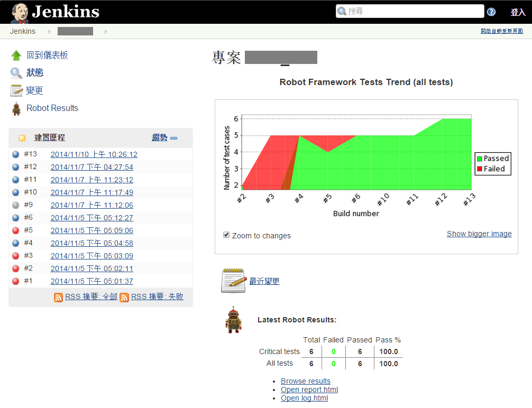532x408 pixels.
Task: Open build 2014/11/5 下午 05:04:58
Action: click(91, 243)
